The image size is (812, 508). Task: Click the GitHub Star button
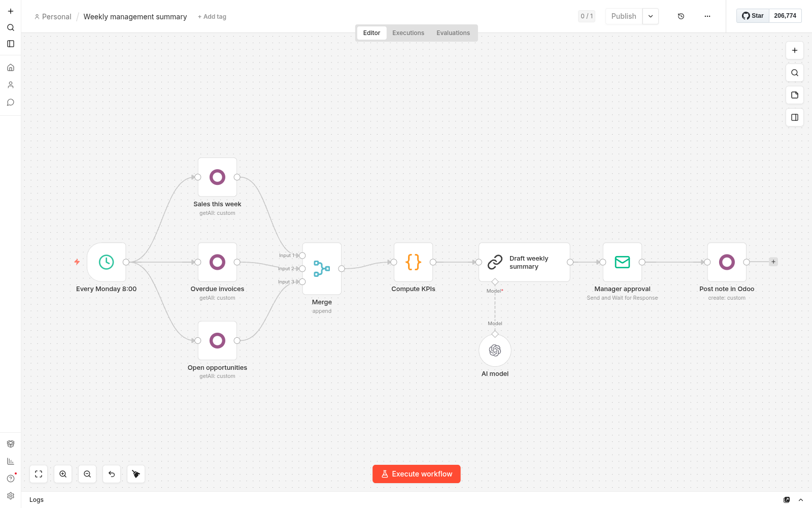(x=753, y=16)
